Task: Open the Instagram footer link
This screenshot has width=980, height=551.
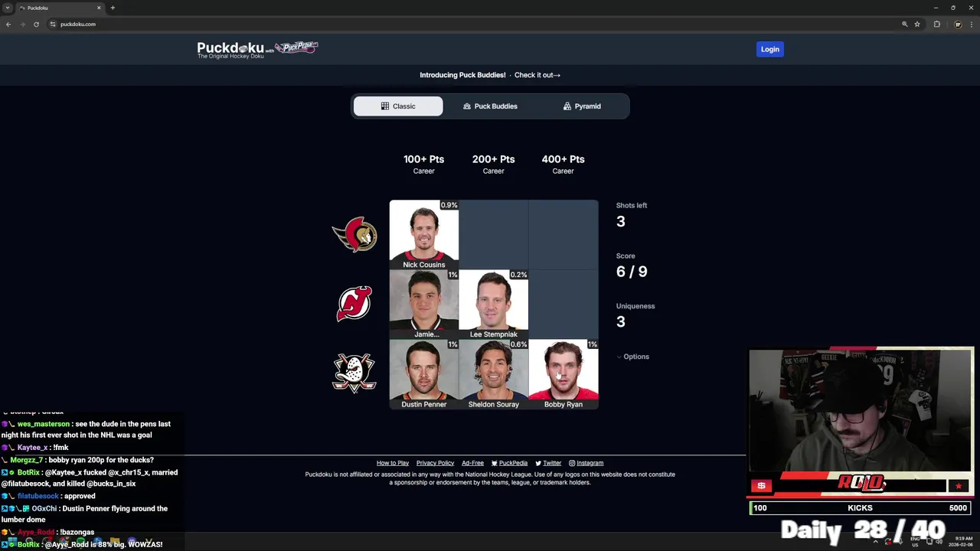Action: coord(586,463)
